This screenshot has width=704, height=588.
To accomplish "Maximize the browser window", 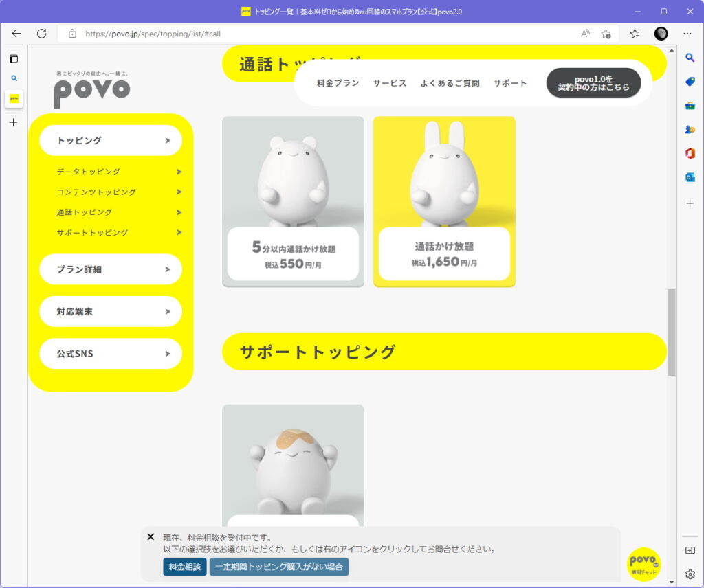I will click(x=664, y=12).
